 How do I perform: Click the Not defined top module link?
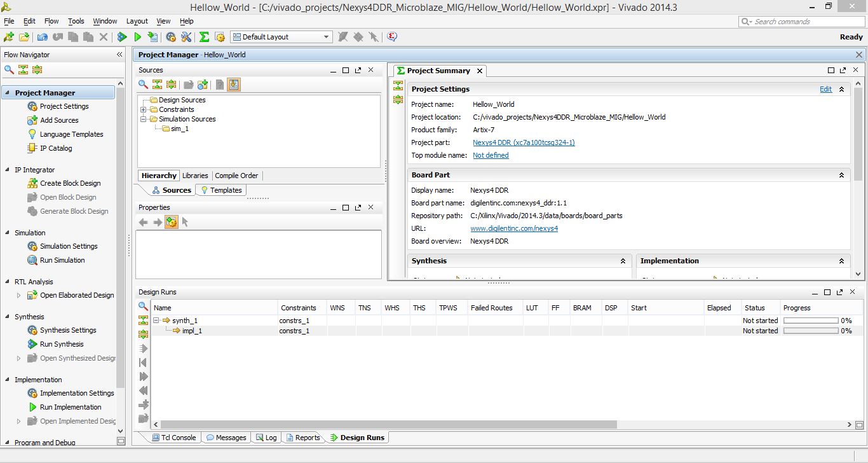click(491, 155)
